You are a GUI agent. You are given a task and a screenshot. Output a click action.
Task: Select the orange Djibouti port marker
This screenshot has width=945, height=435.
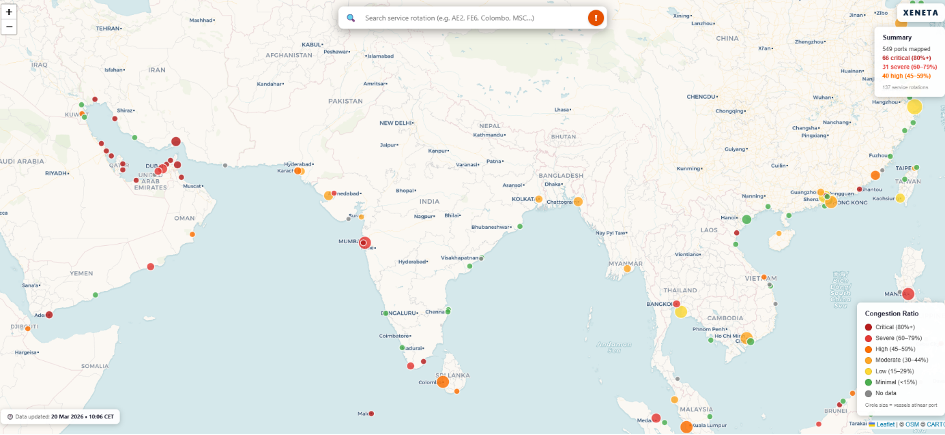[28, 328]
